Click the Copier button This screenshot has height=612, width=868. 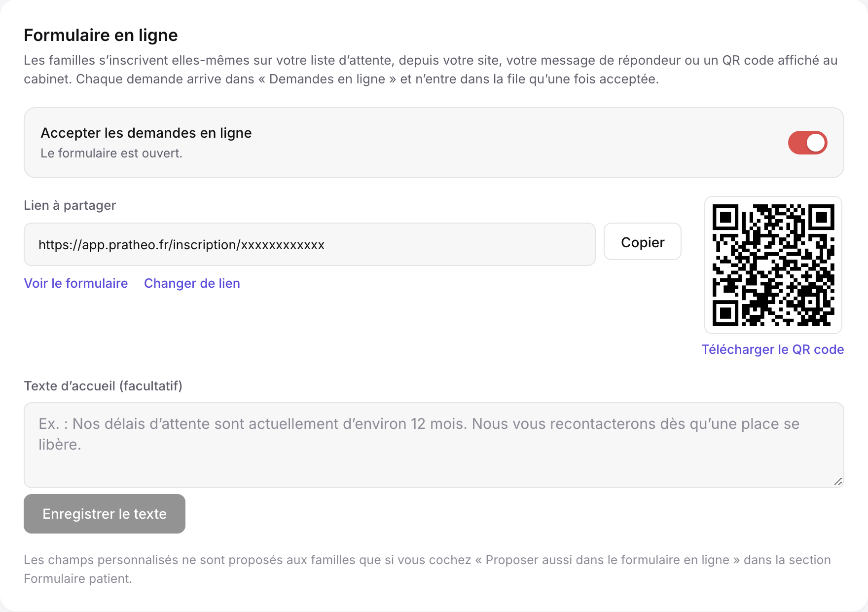point(643,242)
